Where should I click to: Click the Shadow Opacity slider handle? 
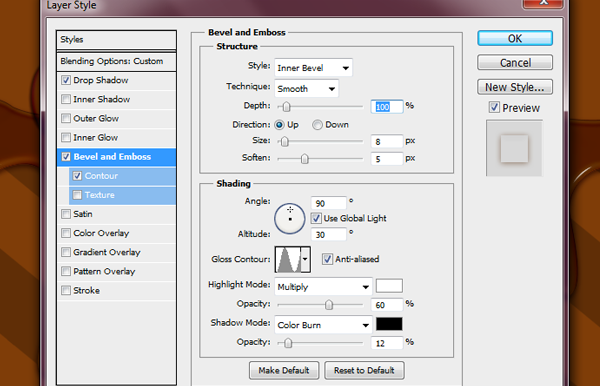pos(288,343)
